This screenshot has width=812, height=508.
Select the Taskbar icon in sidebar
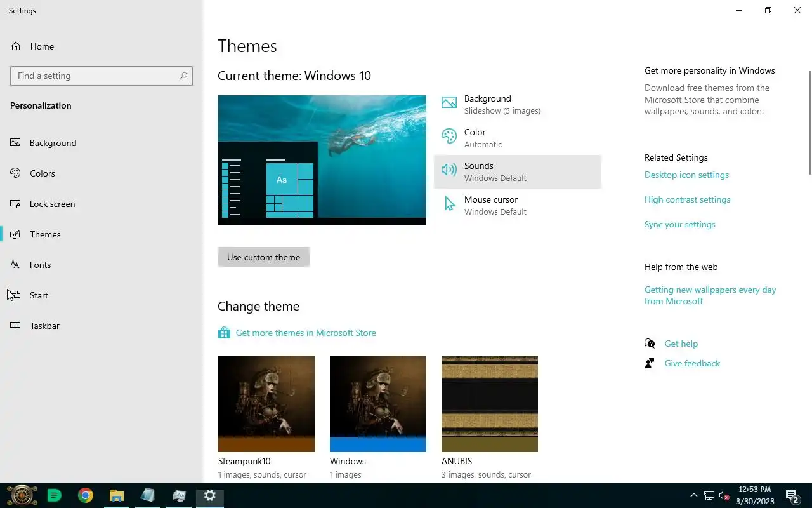(16, 326)
